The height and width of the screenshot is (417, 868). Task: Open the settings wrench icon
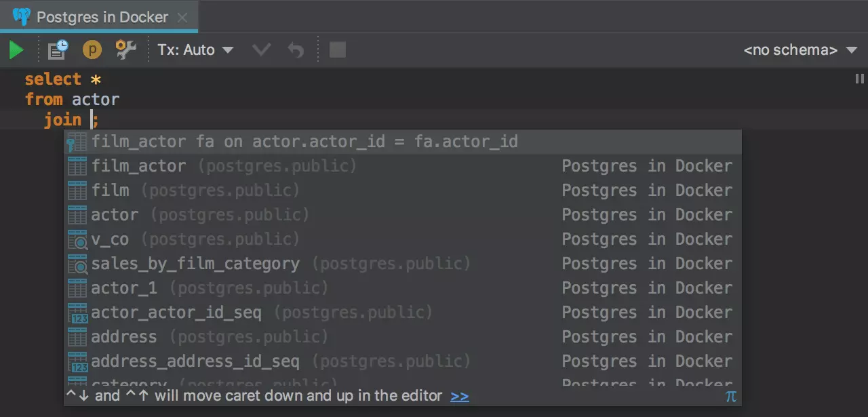[125, 49]
